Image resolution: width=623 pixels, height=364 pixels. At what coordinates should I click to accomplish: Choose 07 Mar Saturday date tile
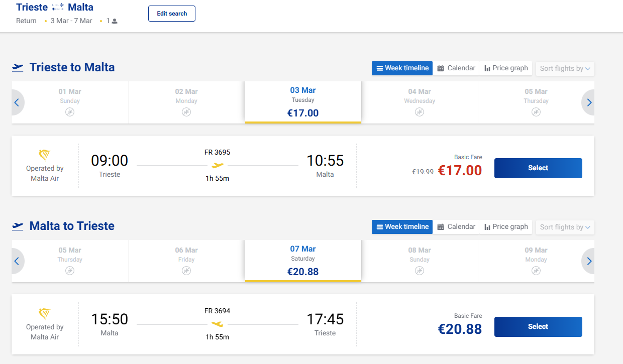pyautogui.click(x=303, y=261)
